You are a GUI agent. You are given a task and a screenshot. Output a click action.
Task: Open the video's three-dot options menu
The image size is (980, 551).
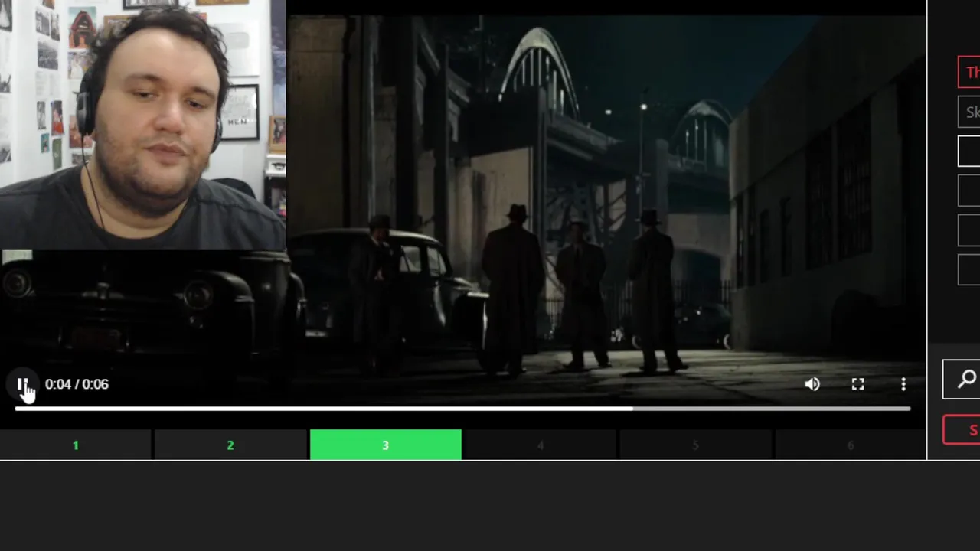point(903,384)
